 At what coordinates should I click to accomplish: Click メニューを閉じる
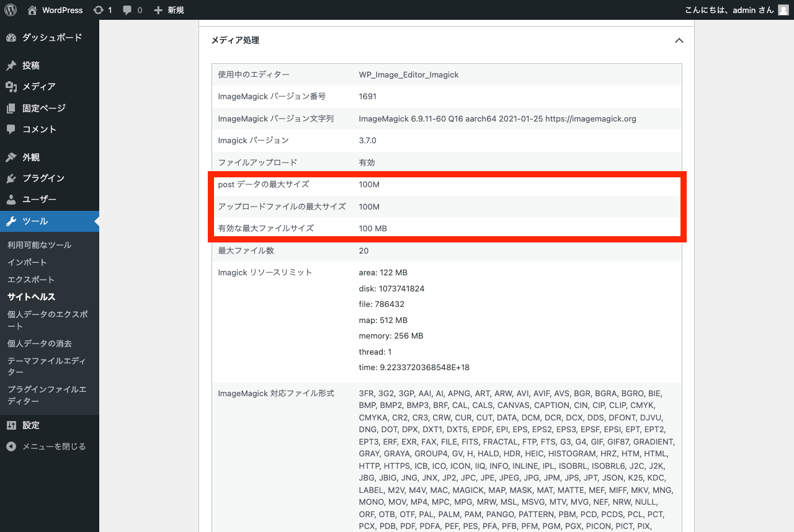tap(54, 446)
